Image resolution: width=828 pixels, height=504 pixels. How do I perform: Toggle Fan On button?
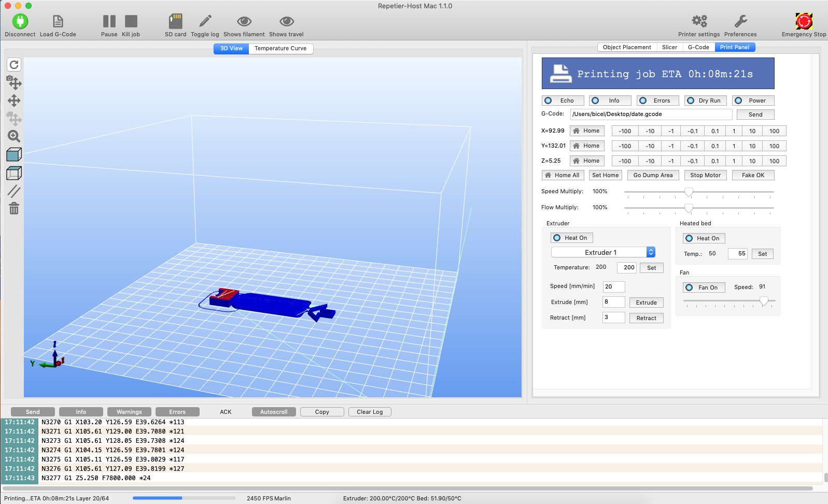[704, 287]
